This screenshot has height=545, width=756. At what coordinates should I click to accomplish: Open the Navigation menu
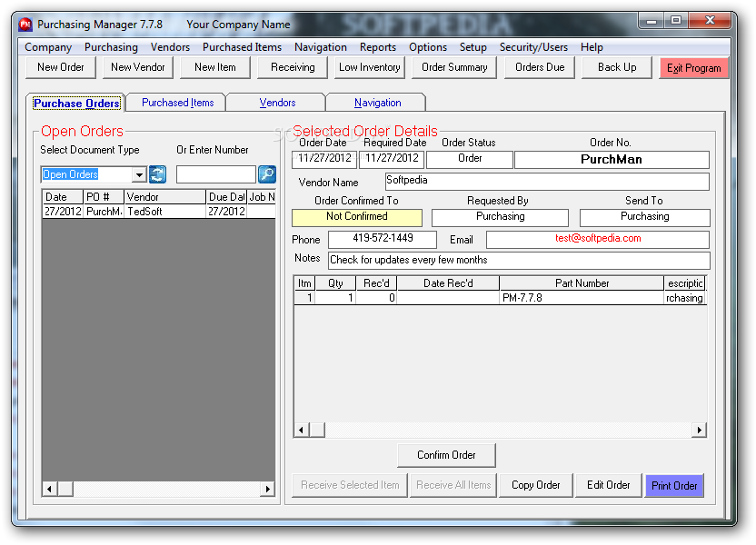pyautogui.click(x=321, y=47)
